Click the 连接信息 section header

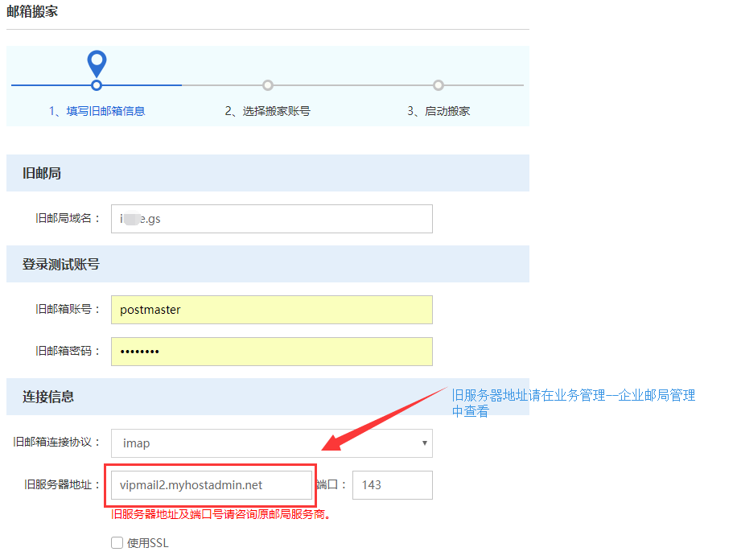pyautogui.click(x=48, y=397)
